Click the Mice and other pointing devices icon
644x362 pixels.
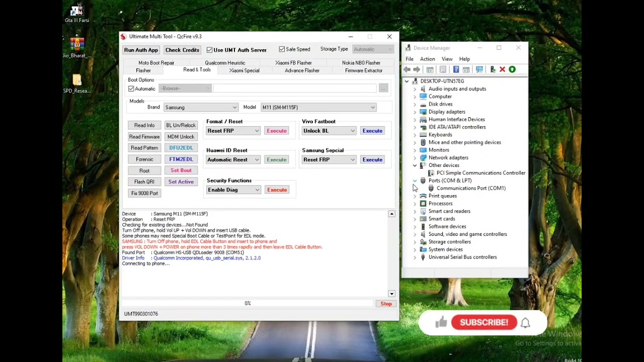pyautogui.click(x=423, y=142)
